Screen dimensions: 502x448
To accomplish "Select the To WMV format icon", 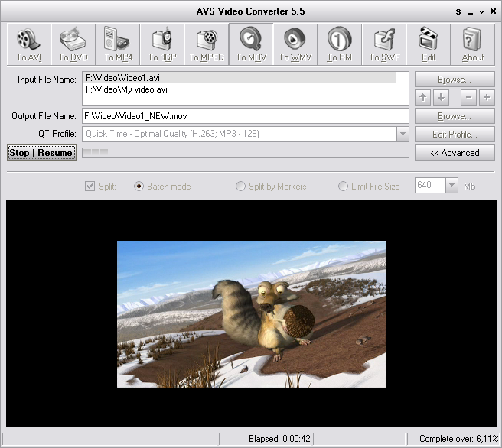I will click(x=295, y=44).
